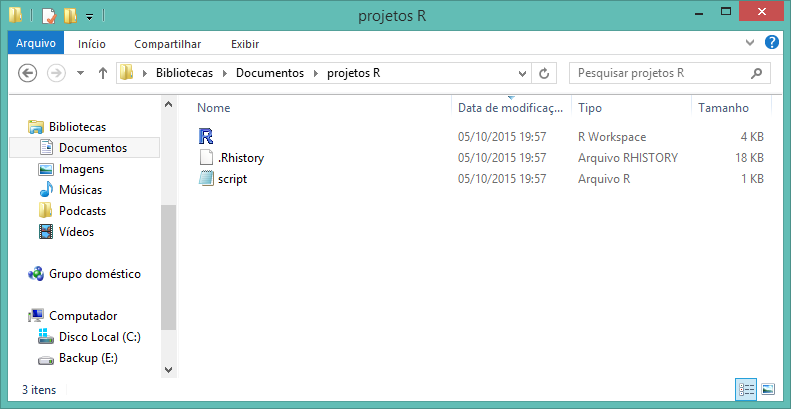
Task: Click the refresh button in address bar
Action: point(545,73)
